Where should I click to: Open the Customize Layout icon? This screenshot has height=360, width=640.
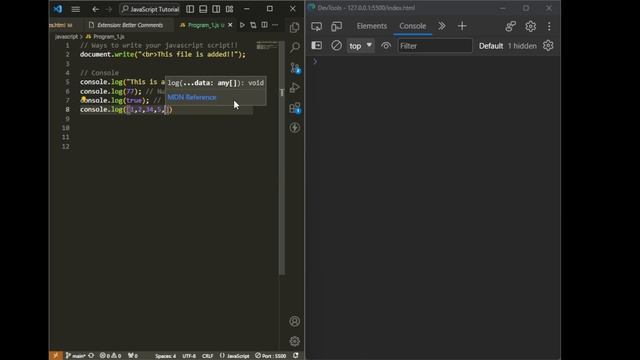(229, 9)
